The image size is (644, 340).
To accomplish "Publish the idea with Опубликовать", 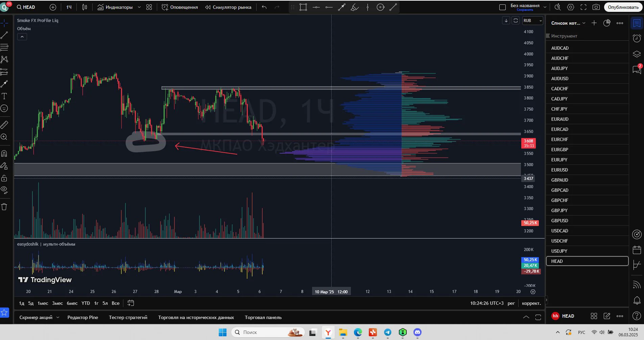I will coord(623,7).
